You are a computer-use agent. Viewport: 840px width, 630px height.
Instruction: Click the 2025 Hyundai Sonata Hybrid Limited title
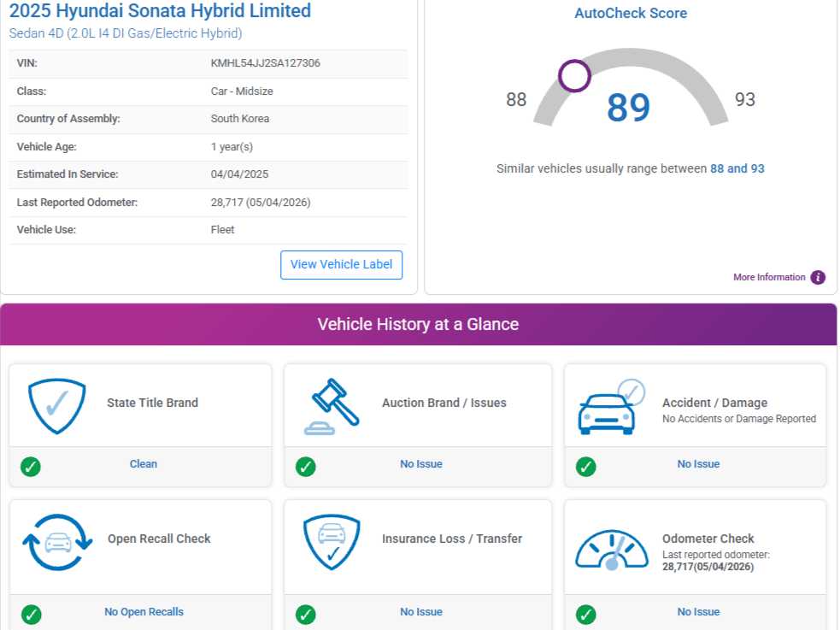click(x=160, y=11)
